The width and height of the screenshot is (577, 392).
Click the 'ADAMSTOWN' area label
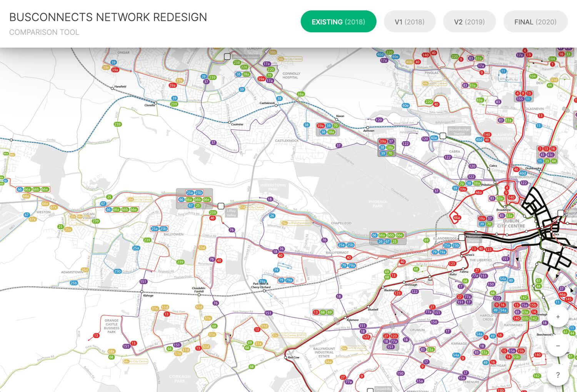(72, 272)
